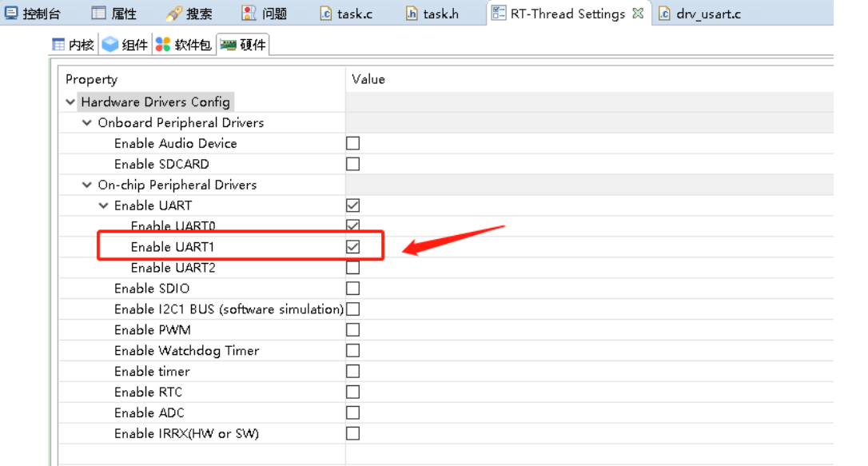Open the 控制台 console tab
This screenshot has height=466, width=868.
click(32, 14)
